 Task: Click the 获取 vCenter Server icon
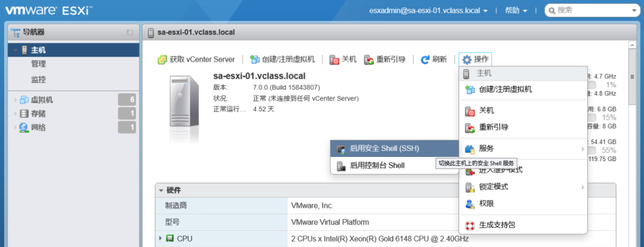click(163, 60)
